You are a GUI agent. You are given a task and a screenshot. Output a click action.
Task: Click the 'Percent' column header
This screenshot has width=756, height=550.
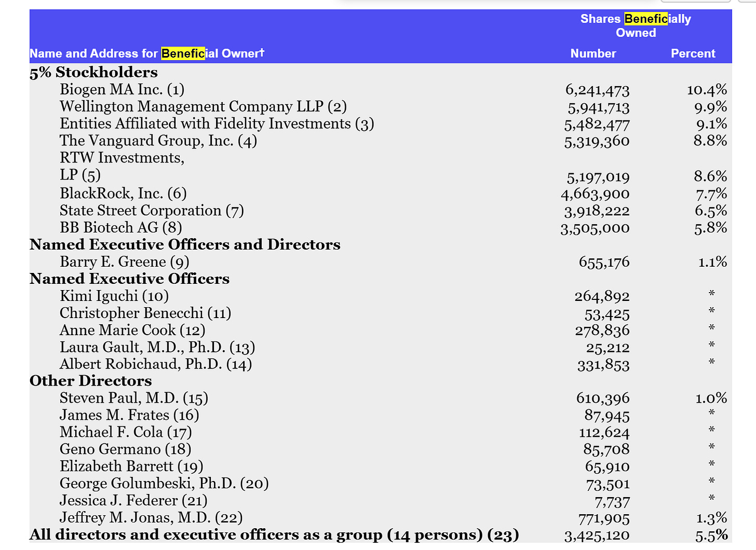[693, 53]
